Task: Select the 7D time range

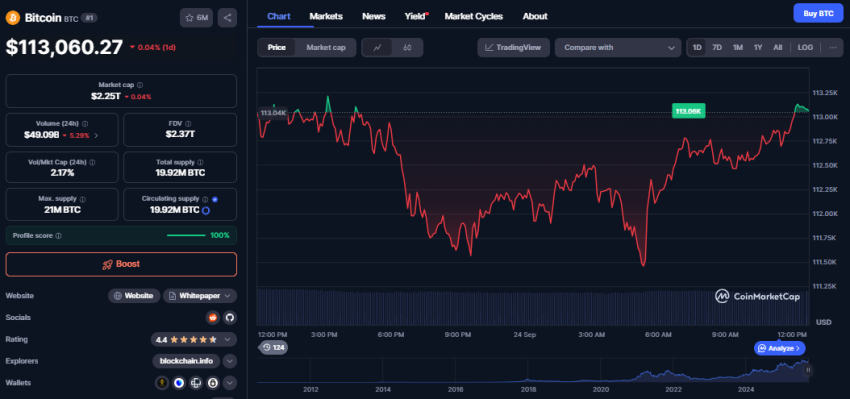Action: [717, 48]
